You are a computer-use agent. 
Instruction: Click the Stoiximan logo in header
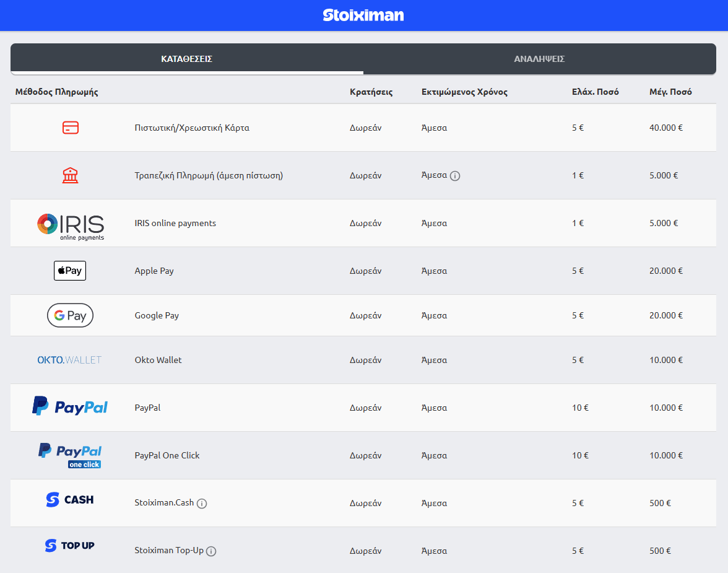tap(363, 15)
